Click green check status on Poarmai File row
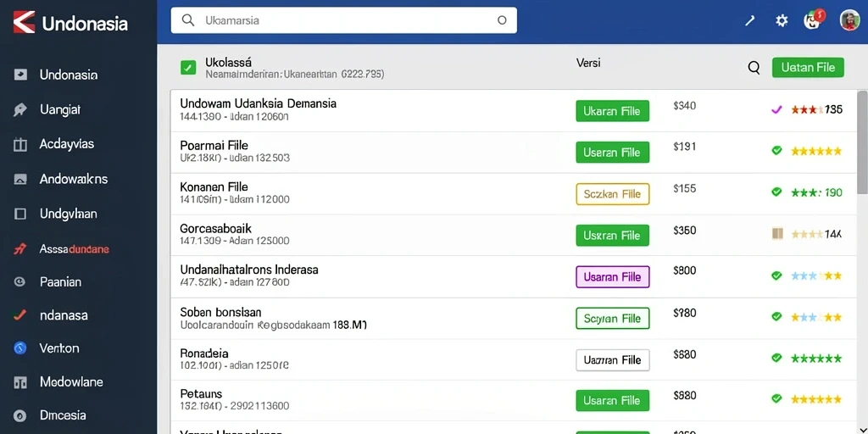The width and height of the screenshot is (868, 434). [x=776, y=151]
